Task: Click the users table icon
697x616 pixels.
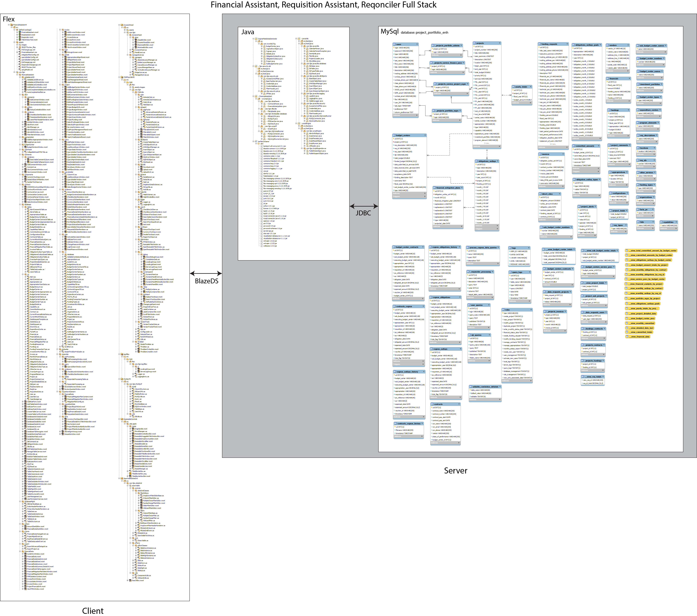Action: pos(395,44)
